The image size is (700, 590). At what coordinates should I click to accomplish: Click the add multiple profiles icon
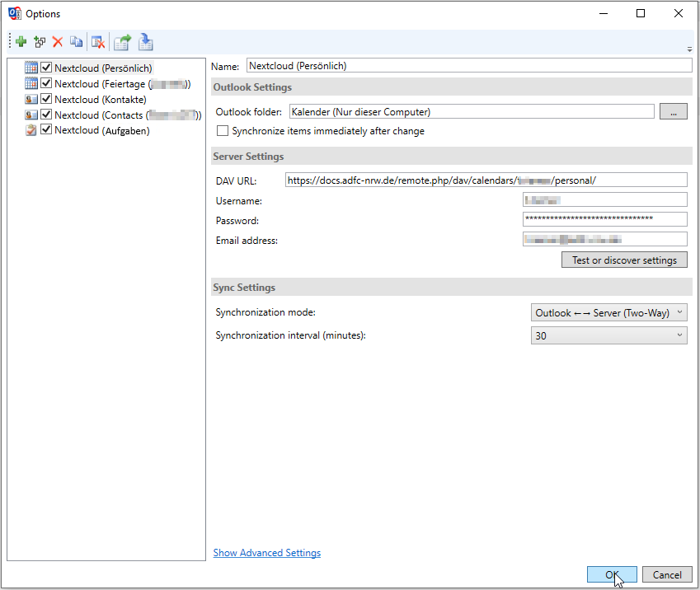pyautogui.click(x=40, y=42)
